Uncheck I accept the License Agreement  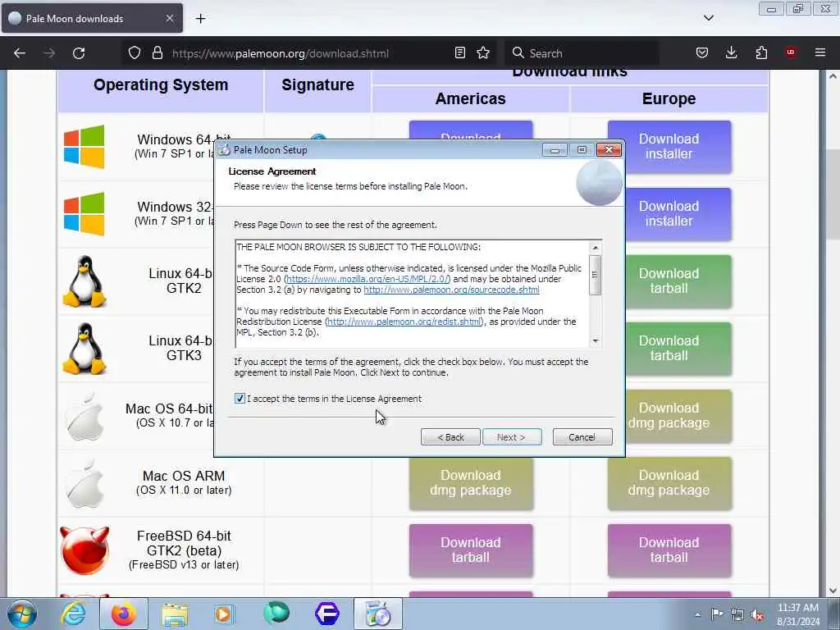(x=240, y=399)
